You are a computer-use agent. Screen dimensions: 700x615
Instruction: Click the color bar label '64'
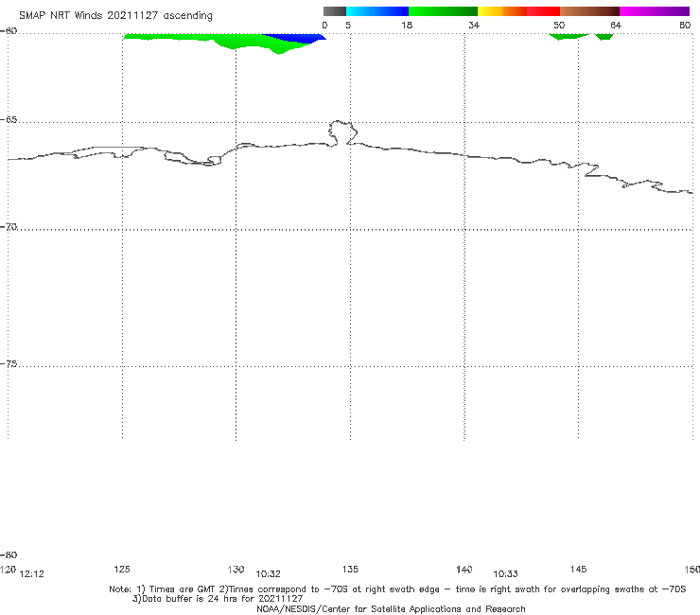point(616,25)
